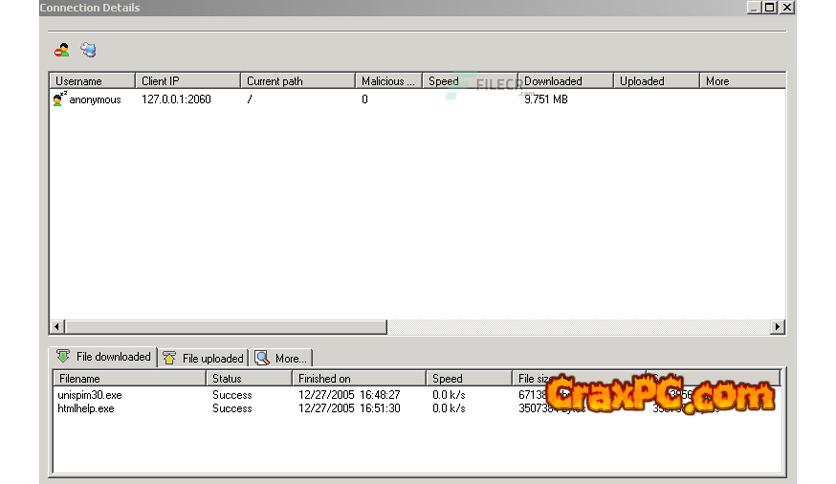Sort by the Downloaded column header

566,81
